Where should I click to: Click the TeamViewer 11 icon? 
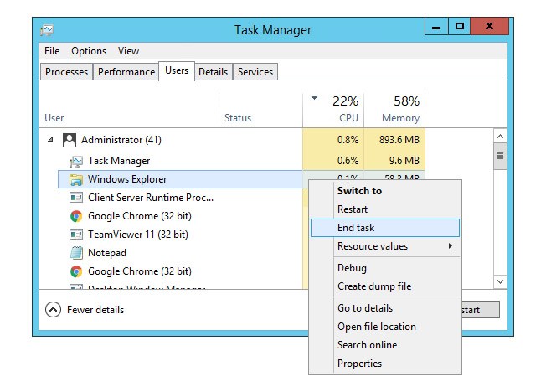(x=76, y=235)
